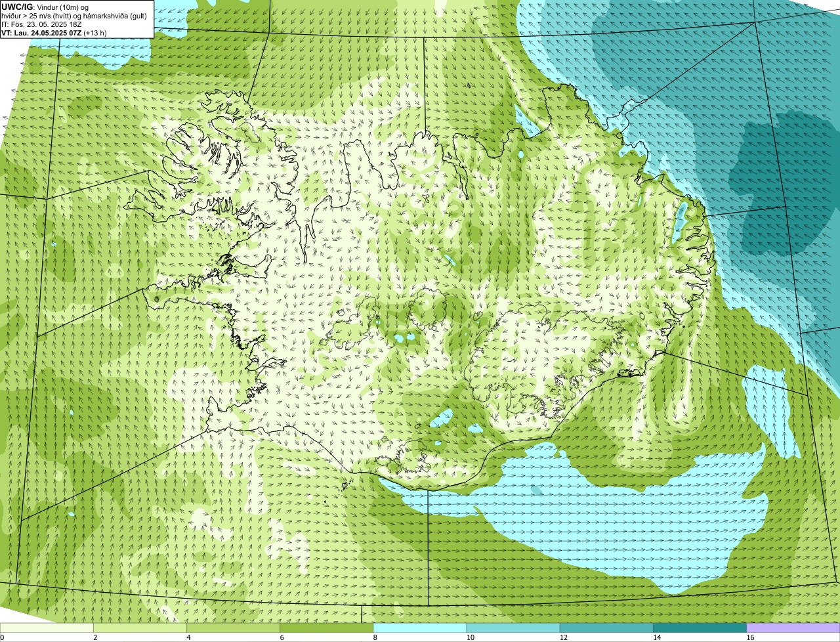Click the lavender legend band above 16
This screenshot has height=642, width=840.
coord(793,628)
